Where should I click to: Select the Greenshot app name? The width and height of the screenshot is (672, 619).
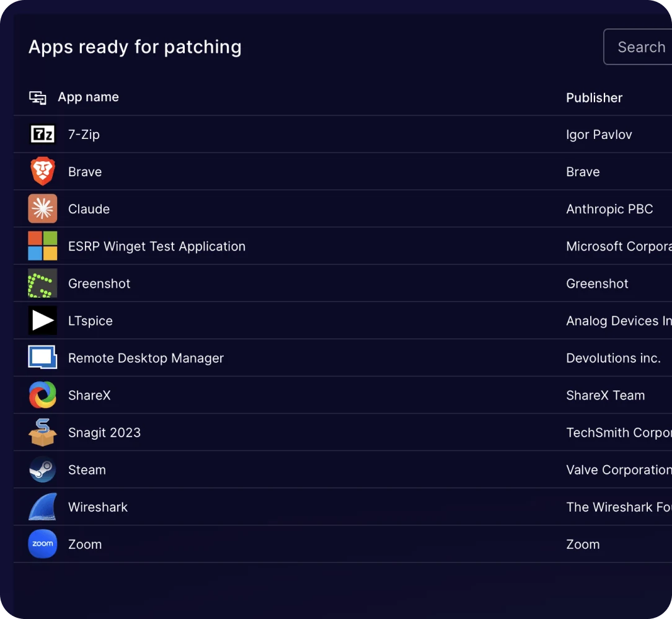tap(99, 283)
